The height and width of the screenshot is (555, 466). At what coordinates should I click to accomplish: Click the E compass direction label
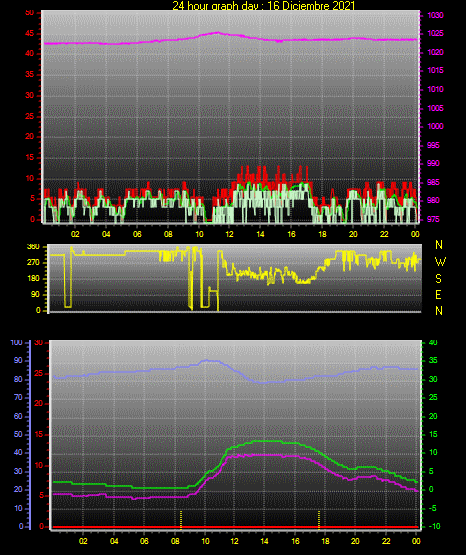[438, 294]
